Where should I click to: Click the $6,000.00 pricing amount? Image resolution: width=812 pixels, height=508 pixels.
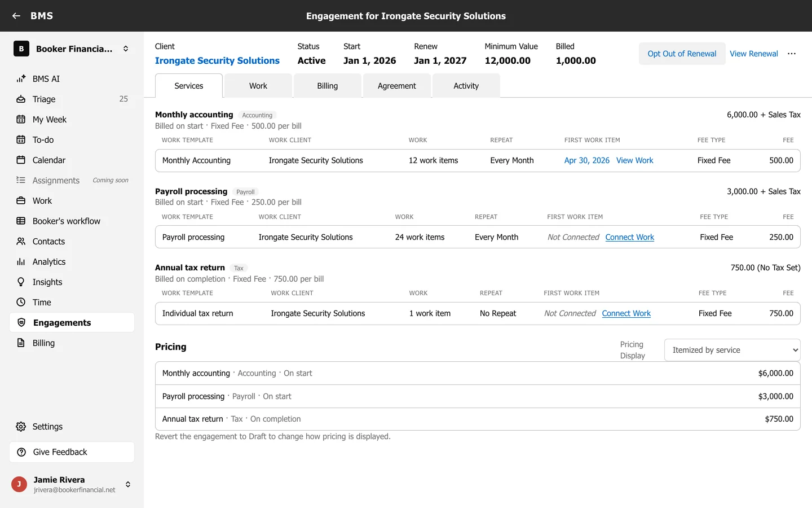(776, 373)
